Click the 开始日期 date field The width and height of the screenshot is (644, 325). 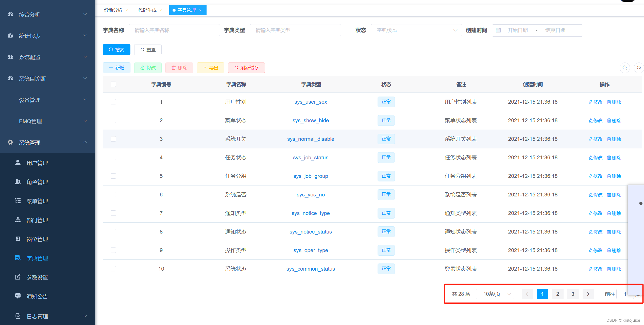click(x=518, y=30)
